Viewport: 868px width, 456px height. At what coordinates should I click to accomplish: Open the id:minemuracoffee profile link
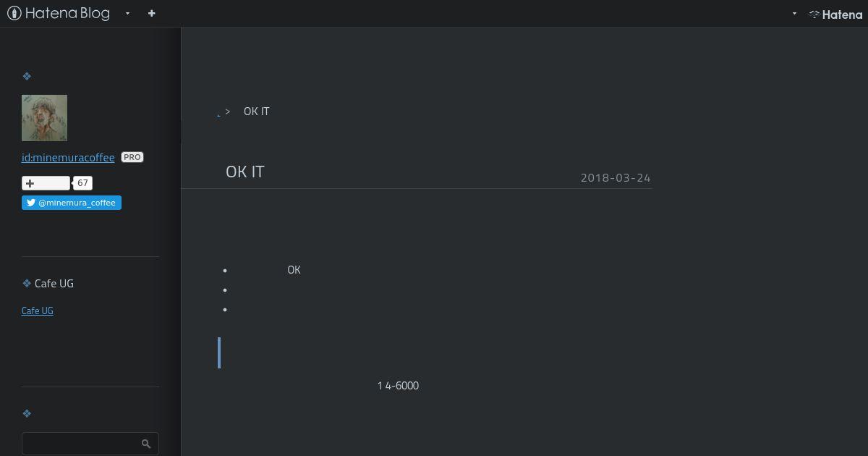[x=68, y=157]
